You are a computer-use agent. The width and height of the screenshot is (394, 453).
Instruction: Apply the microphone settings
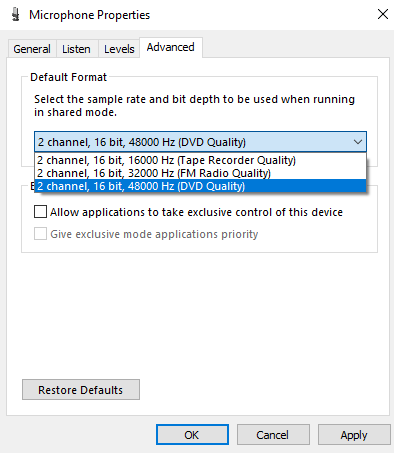354,435
